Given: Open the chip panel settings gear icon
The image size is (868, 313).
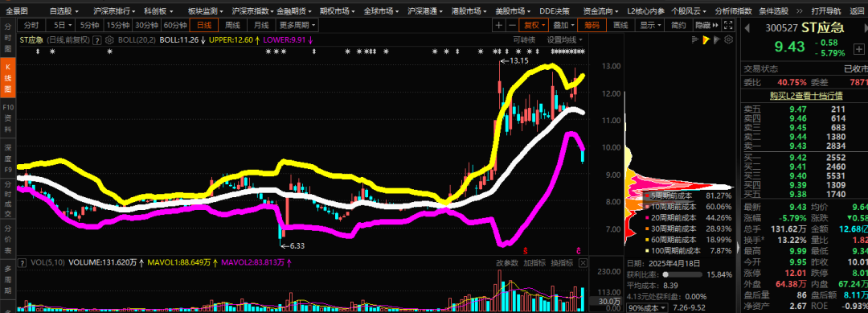Looking at the screenshot, I should tap(729, 40).
